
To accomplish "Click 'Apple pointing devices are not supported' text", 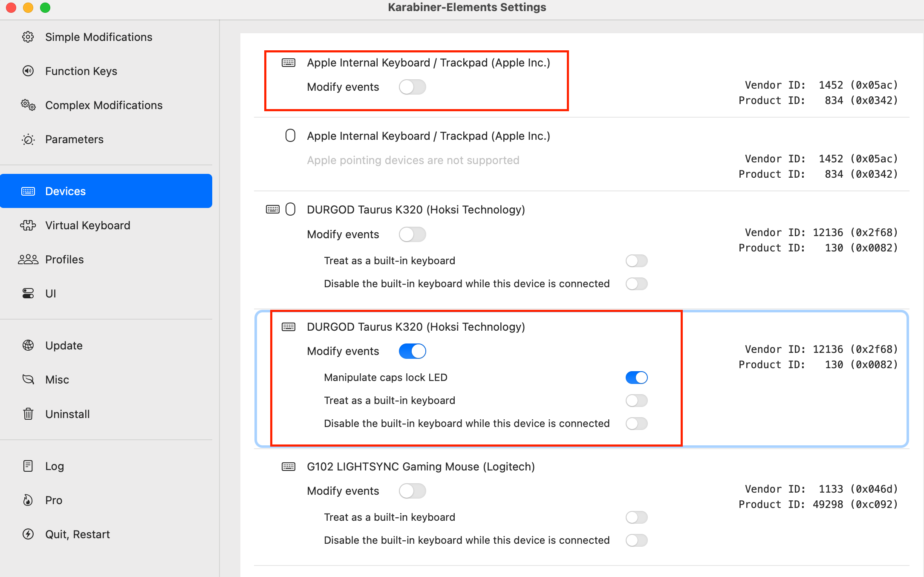I will [413, 160].
